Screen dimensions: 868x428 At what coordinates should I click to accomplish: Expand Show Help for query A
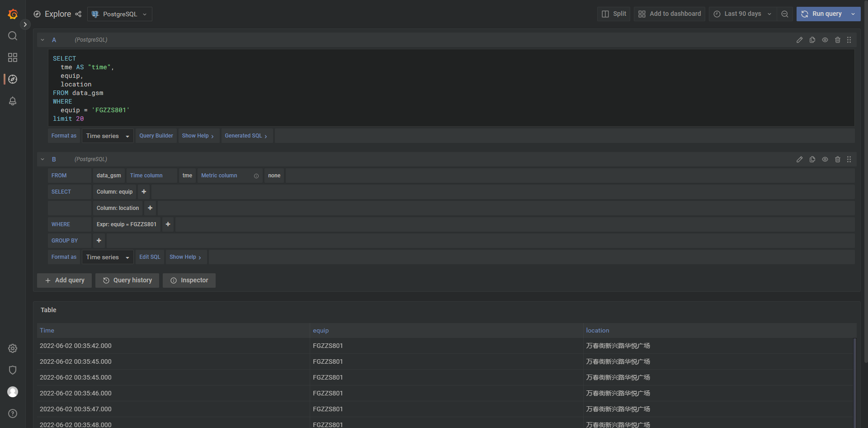198,136
